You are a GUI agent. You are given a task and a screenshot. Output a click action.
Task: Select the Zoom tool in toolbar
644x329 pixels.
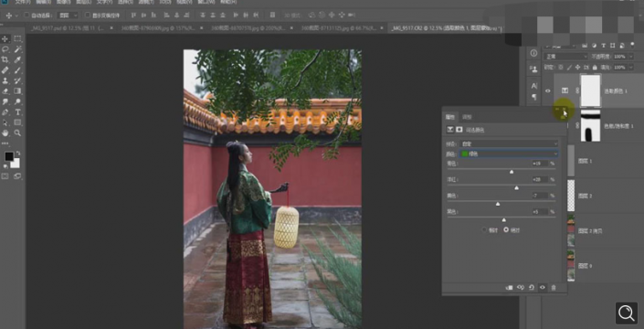pyautogui.click(x=17, y=133)
